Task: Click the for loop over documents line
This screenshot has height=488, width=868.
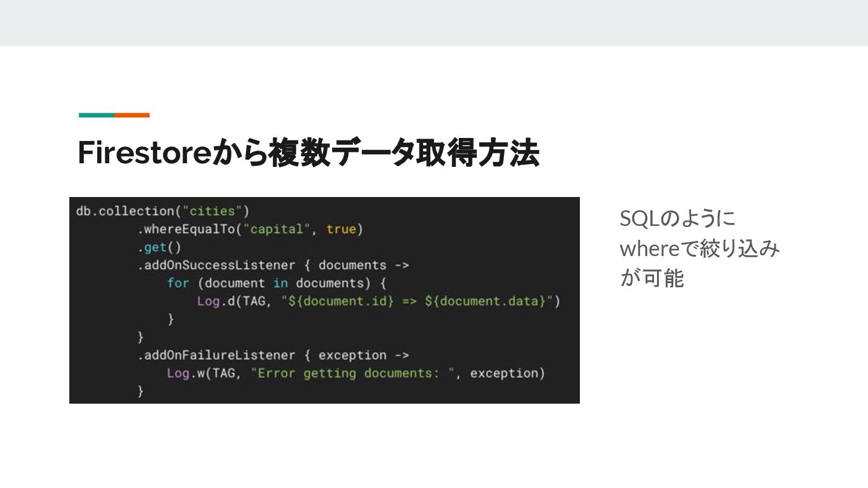Action: coord(277,283)
